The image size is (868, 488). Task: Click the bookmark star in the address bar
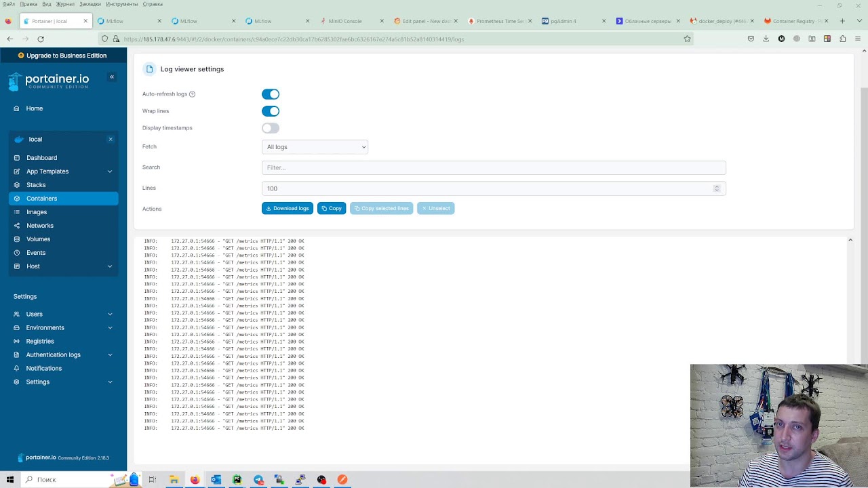click(687, 39)
